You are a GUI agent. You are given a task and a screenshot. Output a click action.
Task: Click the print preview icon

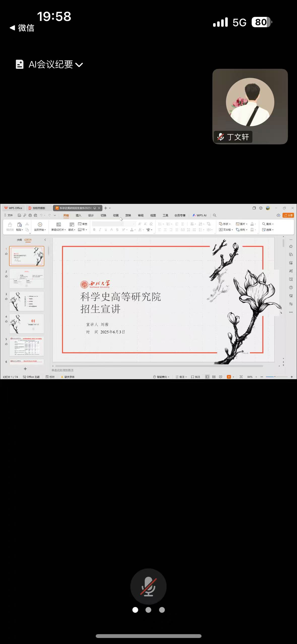pos(36,215)
